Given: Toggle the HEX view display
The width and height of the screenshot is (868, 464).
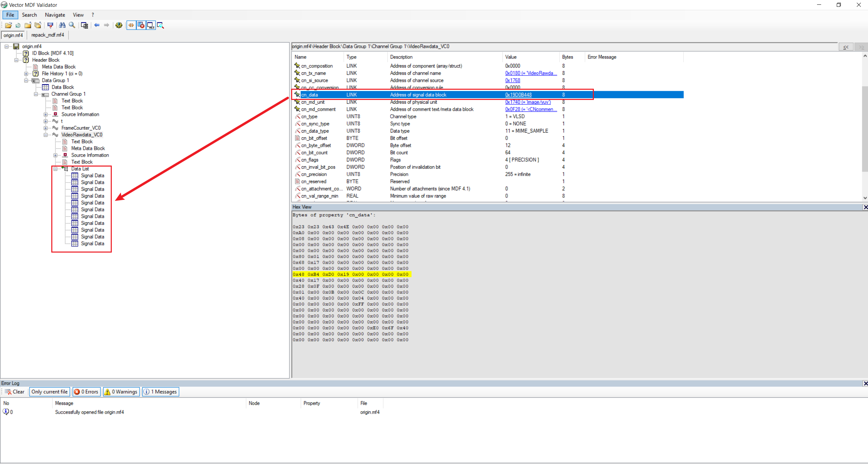Looking at the screenshot, I should [x=150, y=25].
